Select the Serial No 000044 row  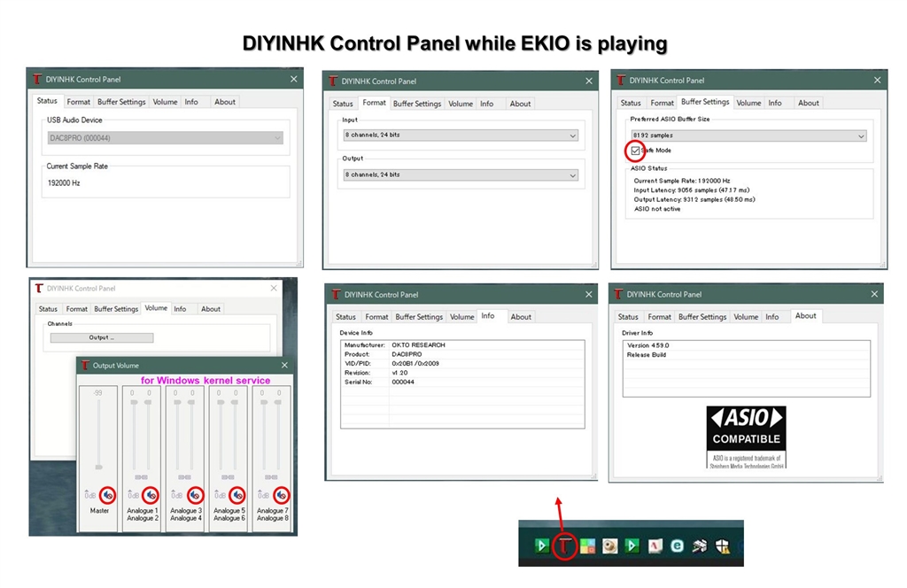(x=462, y=383)
